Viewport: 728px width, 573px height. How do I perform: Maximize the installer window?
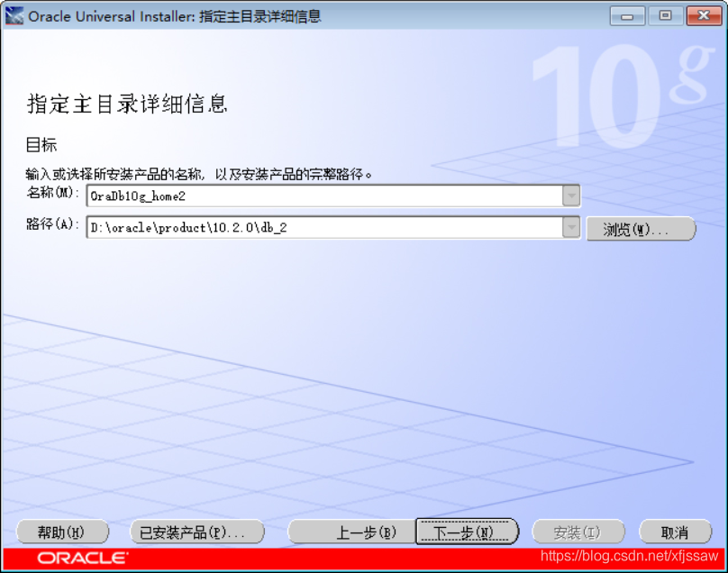point(665,16)
